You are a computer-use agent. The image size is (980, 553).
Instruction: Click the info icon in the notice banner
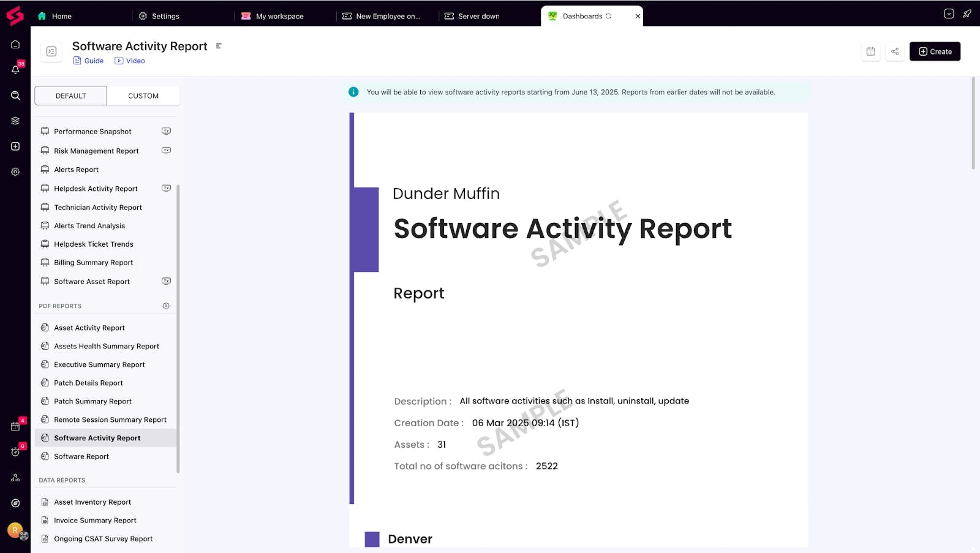click(353, 92)
